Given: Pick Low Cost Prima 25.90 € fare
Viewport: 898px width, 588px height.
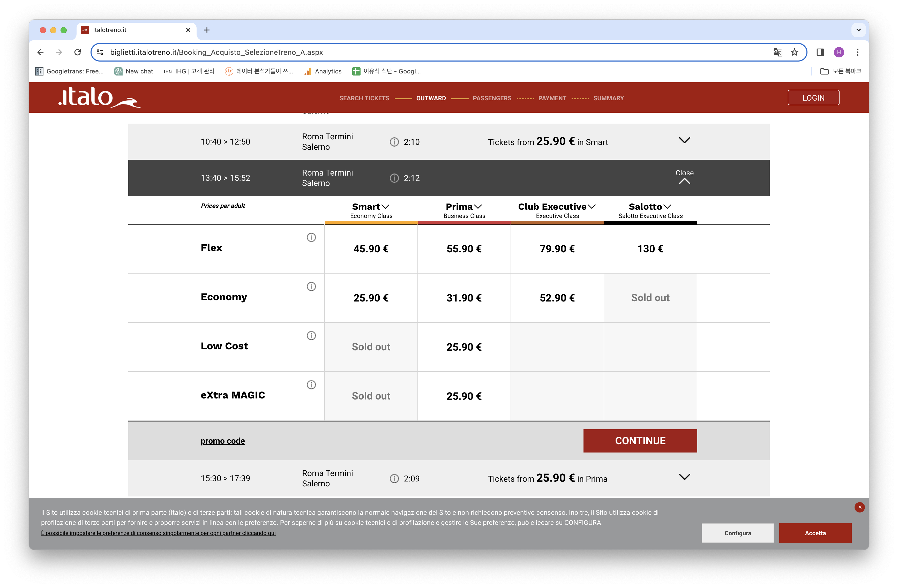Looking at the screenshot, I should pos(464,347).
